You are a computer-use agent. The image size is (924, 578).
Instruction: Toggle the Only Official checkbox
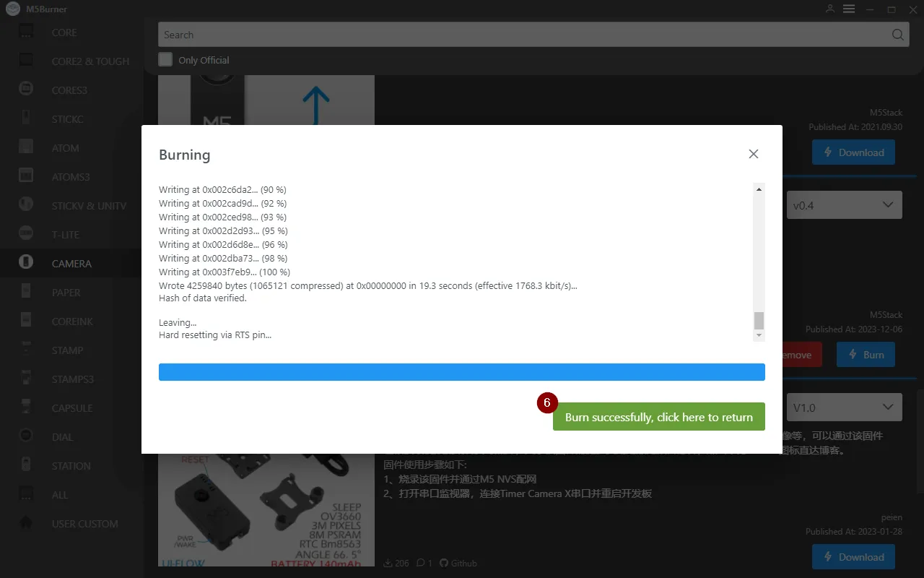coord(166,60)
